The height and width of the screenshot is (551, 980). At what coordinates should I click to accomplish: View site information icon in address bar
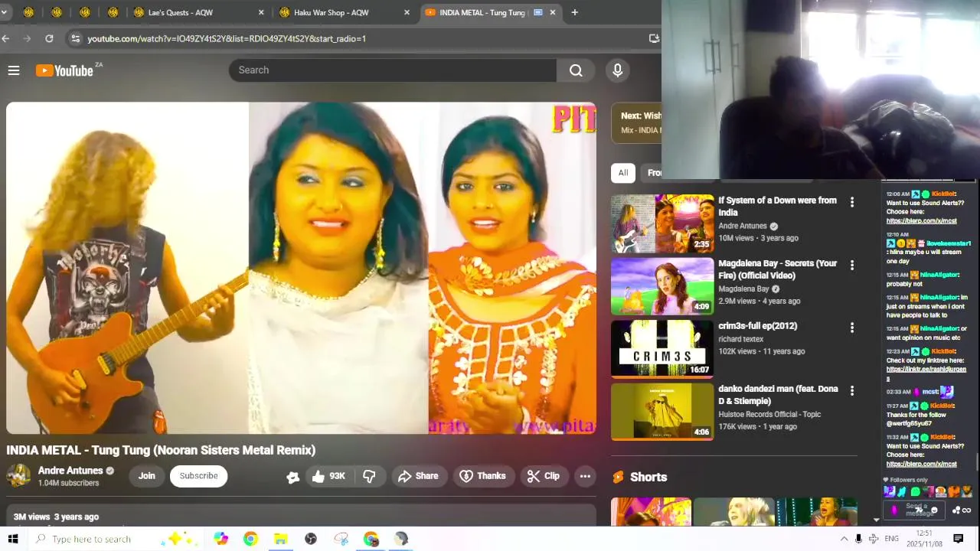(x=74, y=38)
